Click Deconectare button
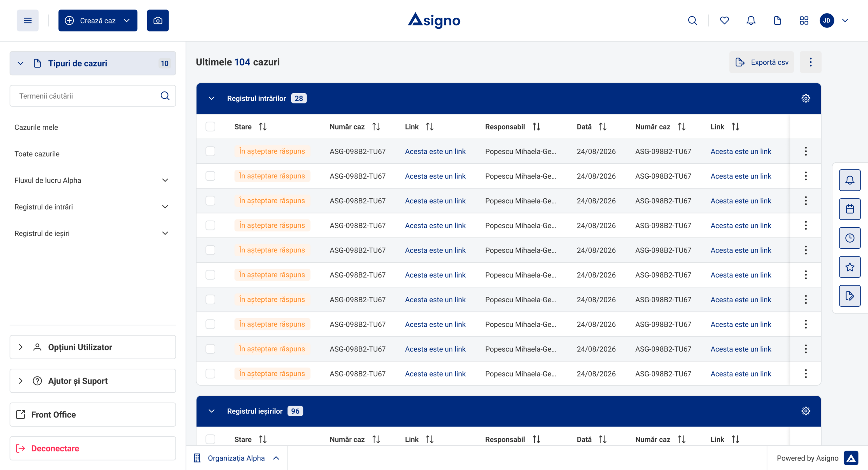 pos(93,448)
